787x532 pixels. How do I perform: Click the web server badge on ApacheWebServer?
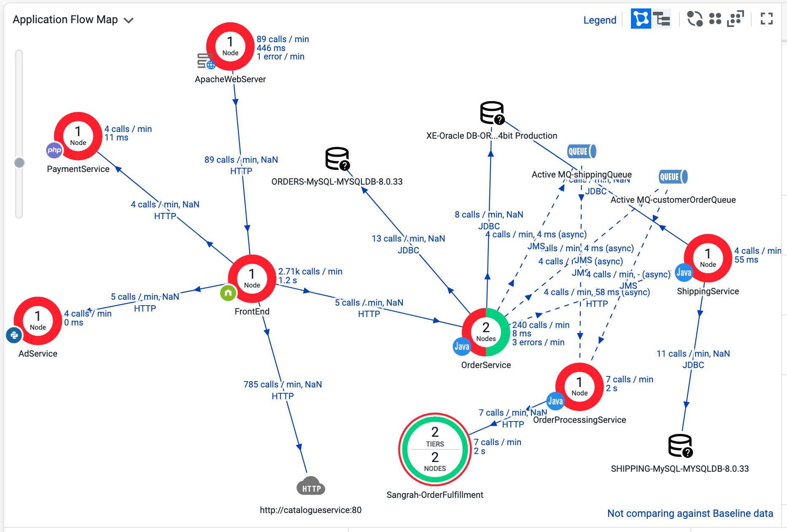206,61
